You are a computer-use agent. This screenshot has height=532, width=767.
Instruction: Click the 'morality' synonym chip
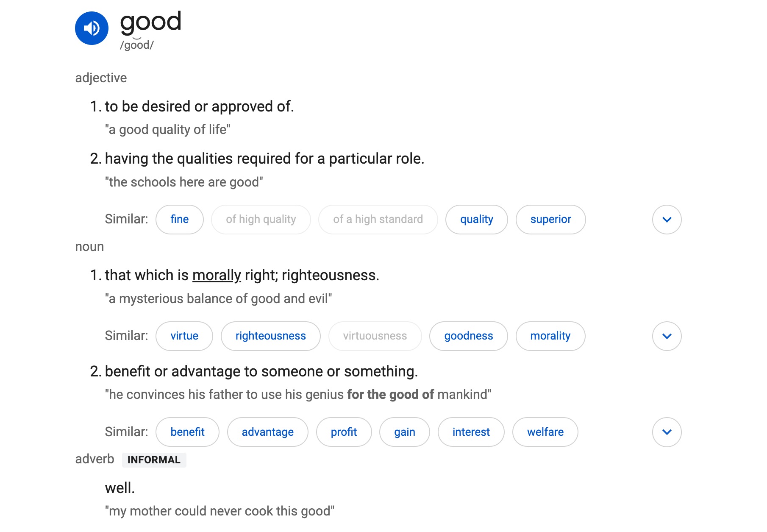pos(550,336)
